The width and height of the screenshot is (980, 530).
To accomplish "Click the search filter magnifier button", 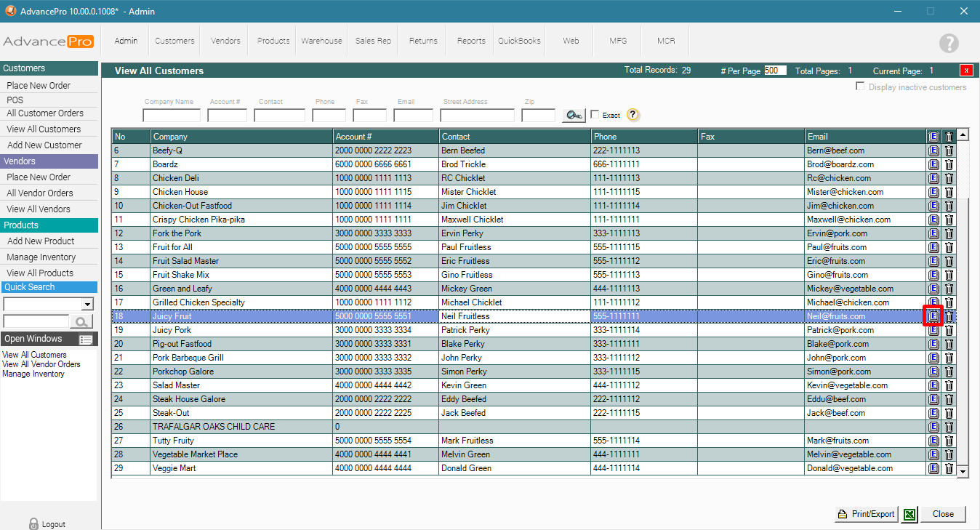I will point(574,115).
